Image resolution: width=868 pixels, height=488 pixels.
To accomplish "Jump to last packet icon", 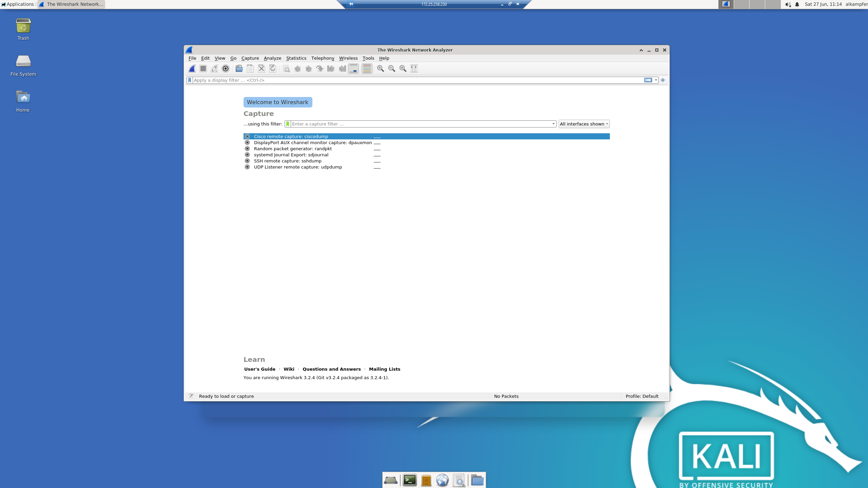I will 342,69.
